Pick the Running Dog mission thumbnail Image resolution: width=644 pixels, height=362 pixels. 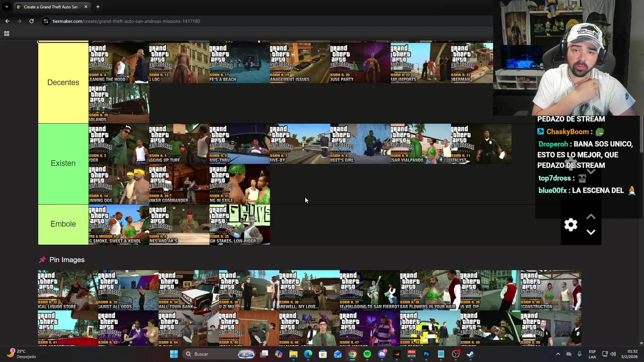(x=119, y=184)
